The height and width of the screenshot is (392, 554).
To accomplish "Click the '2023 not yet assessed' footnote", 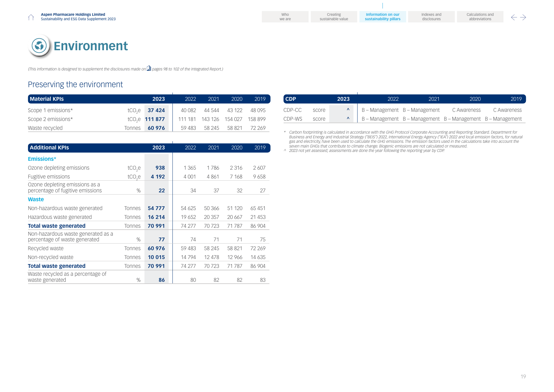I will point(367,151).
